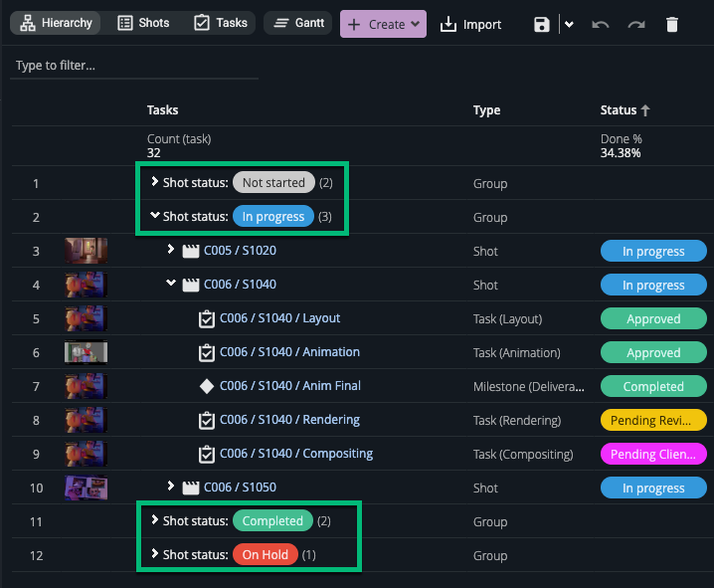Switch to the Gantt view tab

click(x=297, y=23)
